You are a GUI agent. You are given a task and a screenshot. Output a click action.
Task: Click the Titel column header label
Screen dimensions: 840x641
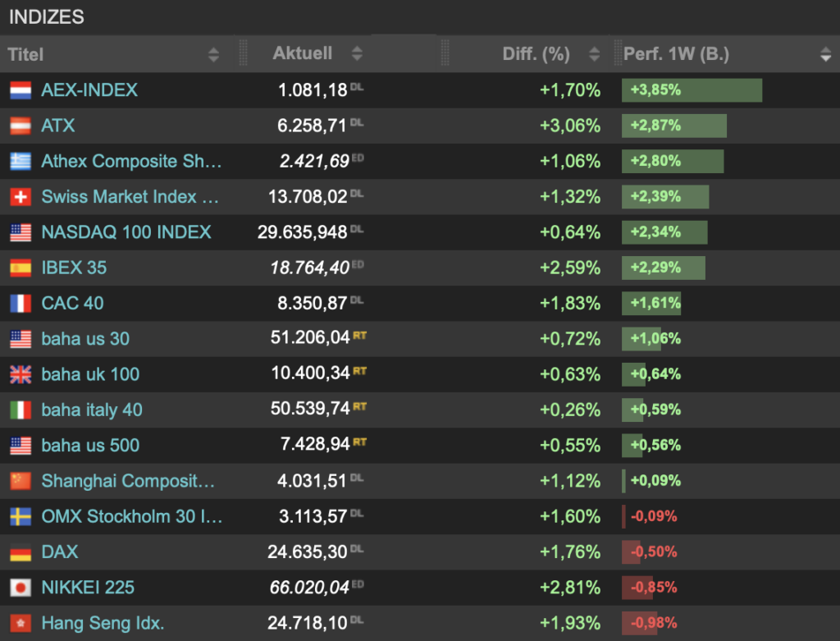[25, 54]
